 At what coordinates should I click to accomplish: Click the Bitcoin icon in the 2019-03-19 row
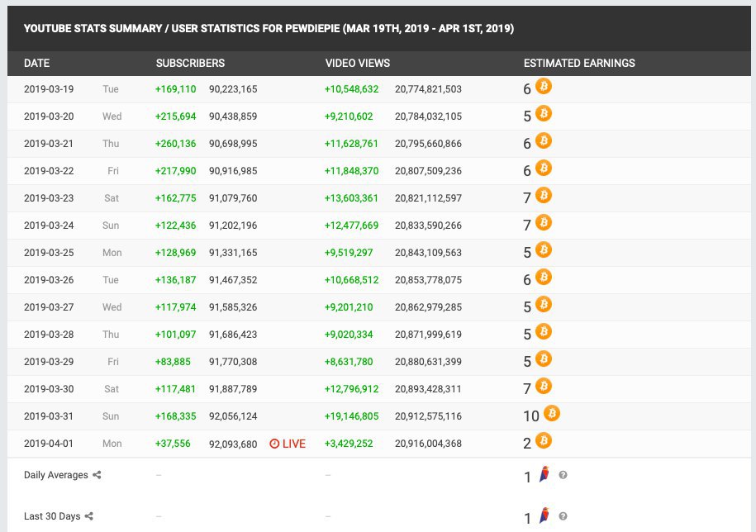click(544, 86)
